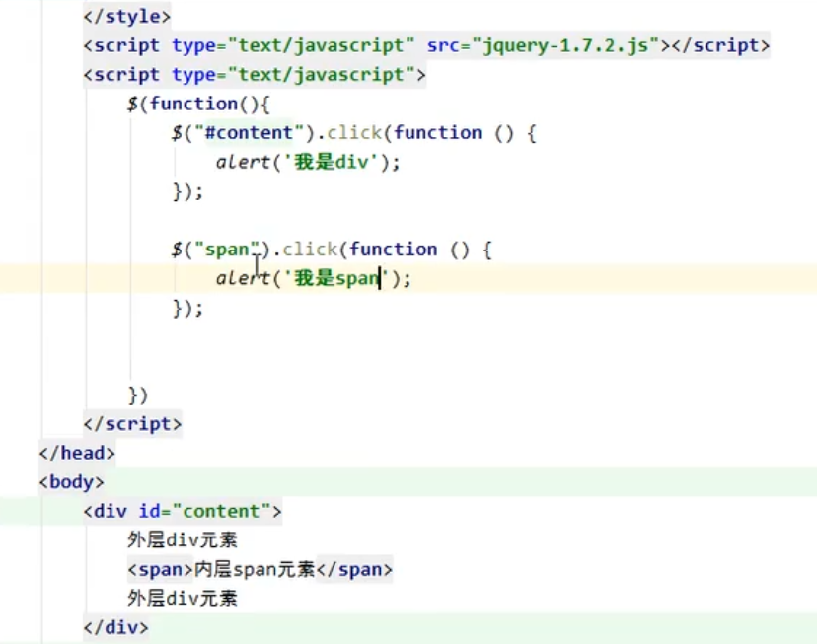Click the closing }) of the document ready function

[138, 395]
